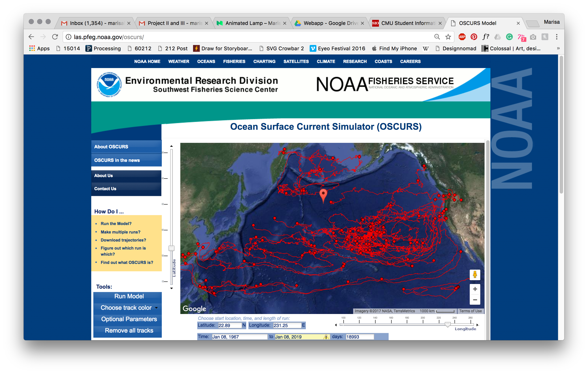Click Remove all tracks
Viewport: 588px width, 374px height.
coord(128,331)
